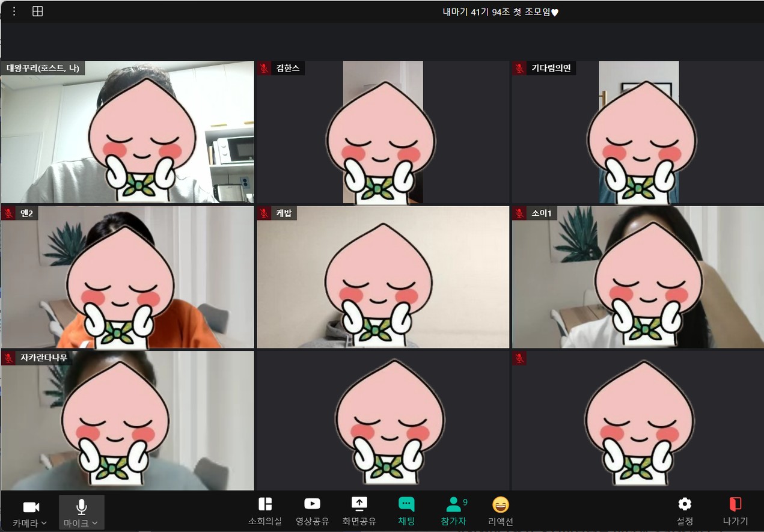This screenshot has width=764, height=532.
Task: Select 옌2's video tile
Action: pyautogui.click(x=127, y=277)
